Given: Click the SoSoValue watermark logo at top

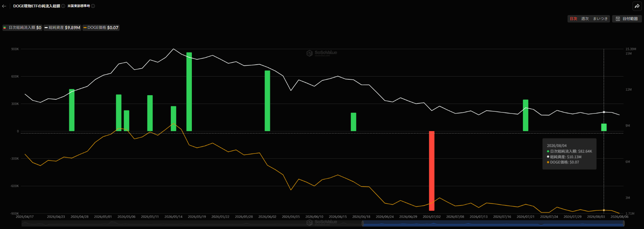Looking at the screenshot, I should point(322,53).
